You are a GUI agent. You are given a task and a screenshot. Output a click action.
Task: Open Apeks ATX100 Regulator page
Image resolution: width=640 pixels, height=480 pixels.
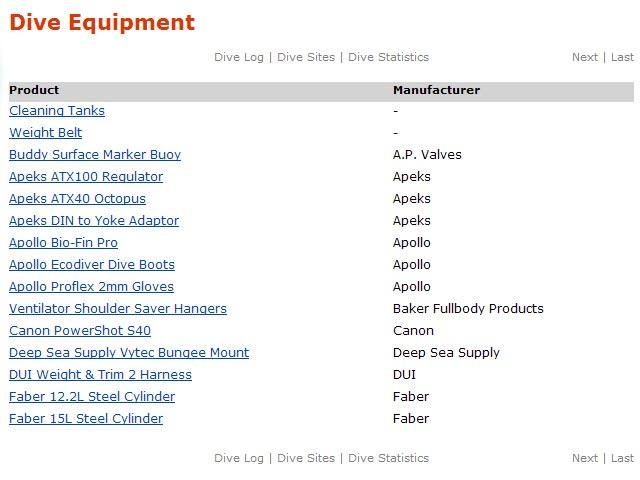86,177
